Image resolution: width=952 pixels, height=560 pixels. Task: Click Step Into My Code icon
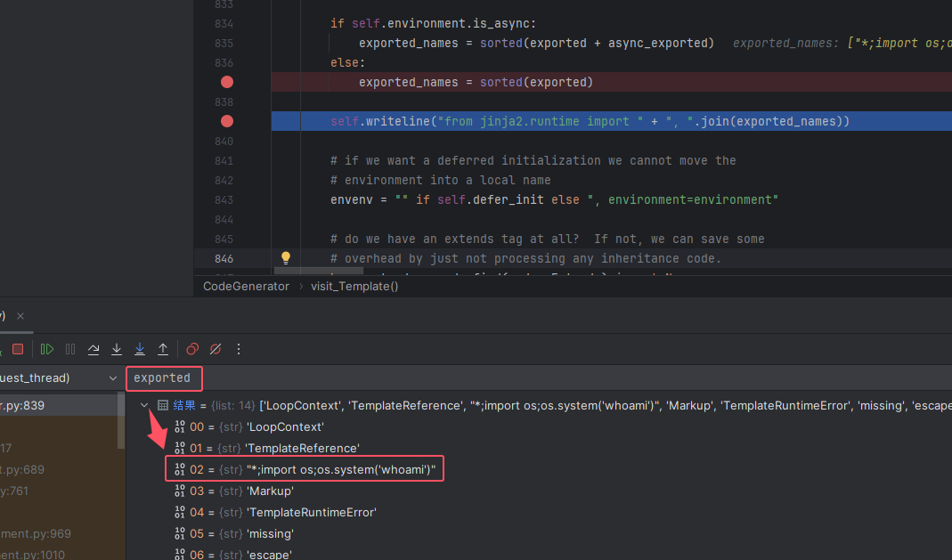[x=140, y=349]
